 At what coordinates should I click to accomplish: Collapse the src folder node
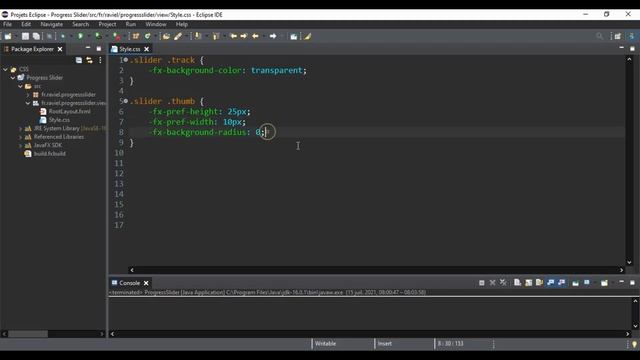click(20, 86)
